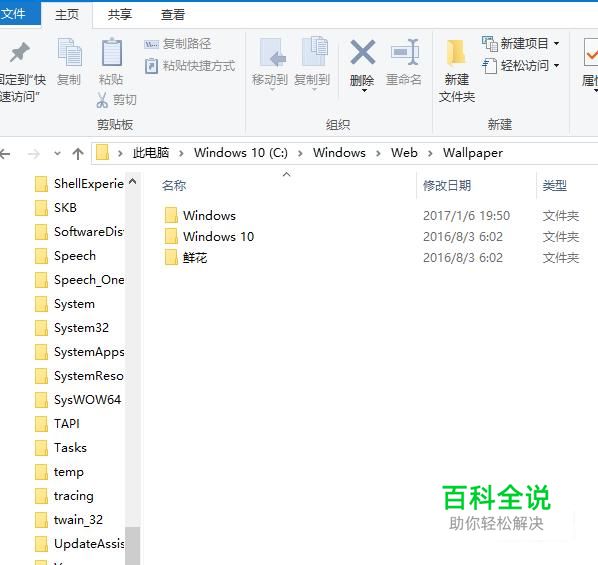The image size is (598, 565).
Task: Click the SKB folder icon in tree
Action: point(41,208)
